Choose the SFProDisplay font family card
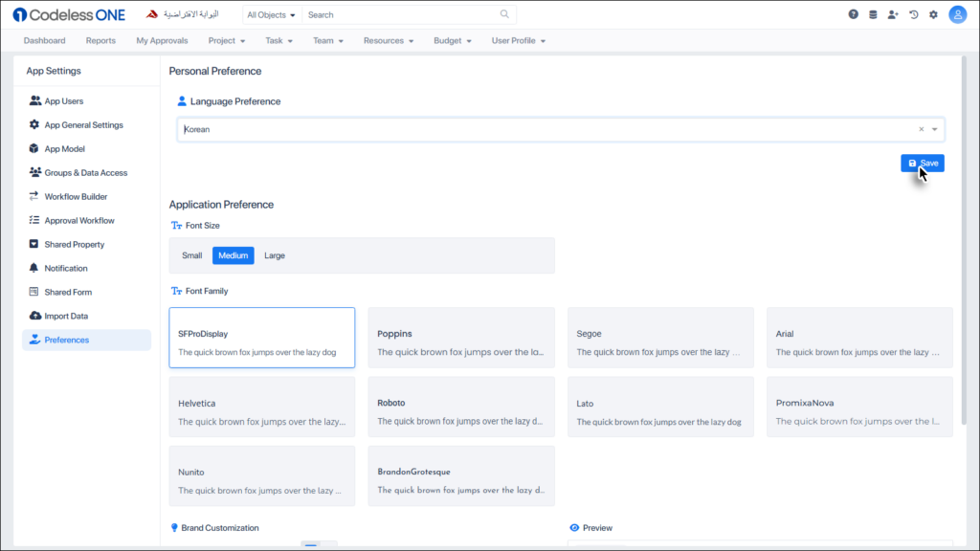Screen dimensions: 980x551 pyautogui.click(x=262, y=338)
